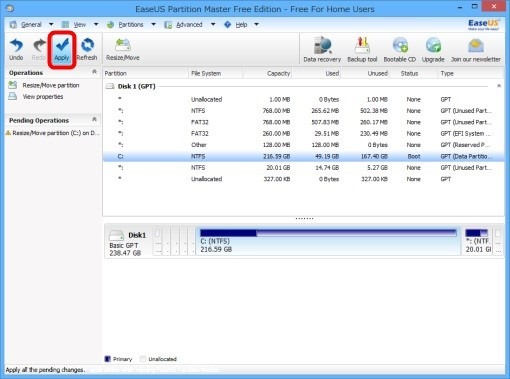
Task: Click the Disk 1 (GPT) drive icon
Action: pos(110,86)
